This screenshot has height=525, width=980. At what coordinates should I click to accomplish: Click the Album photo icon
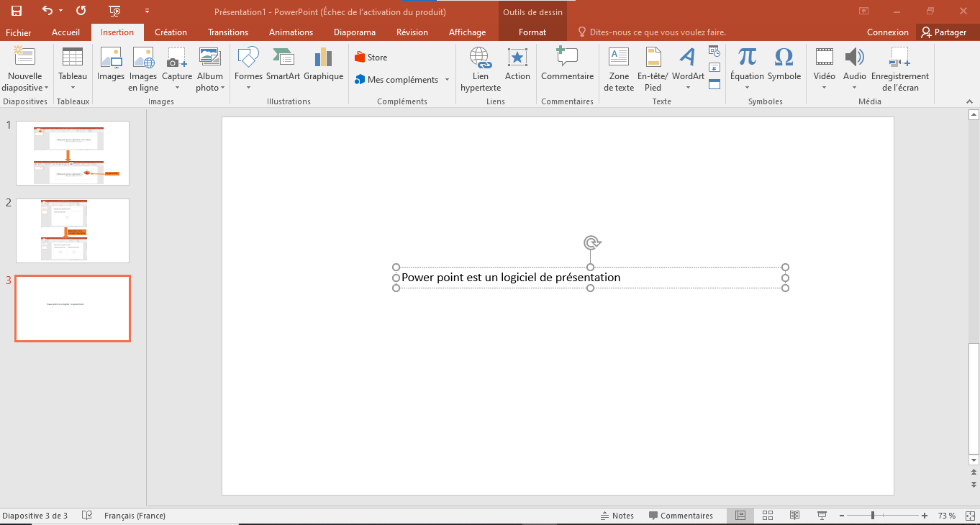(210, 58)
